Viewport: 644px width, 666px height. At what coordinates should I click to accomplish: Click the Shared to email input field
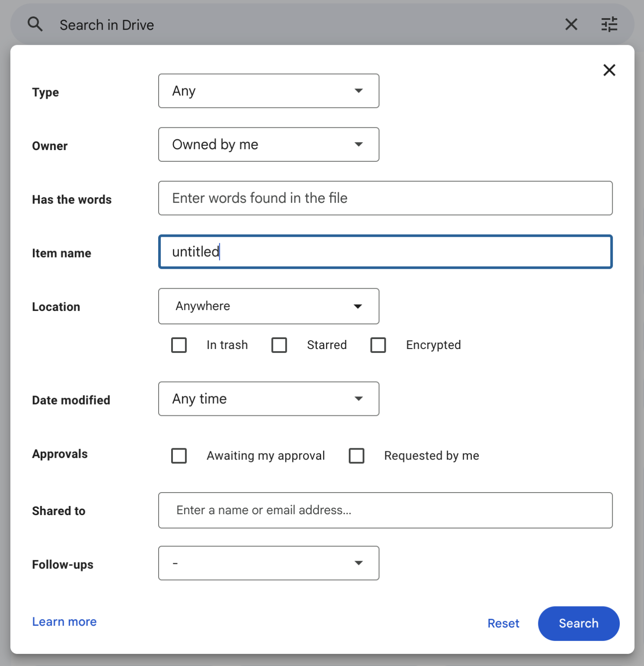pos(385,510)
